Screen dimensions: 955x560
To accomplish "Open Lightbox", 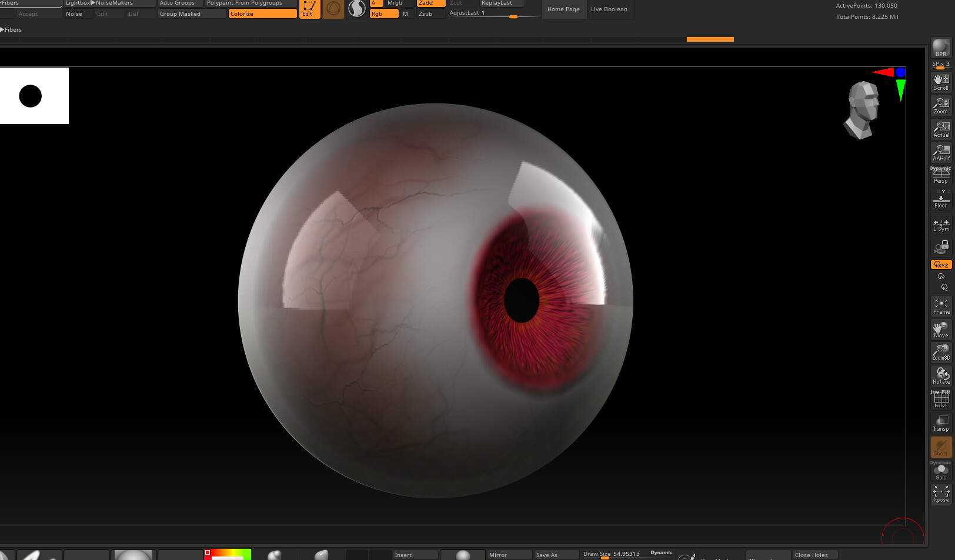I will click(x=78, y=3).
